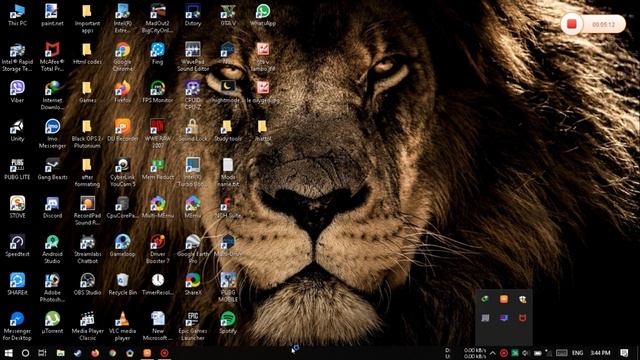Select the WhatsApp desktop shortcut
Screen dimensions: 640x360
point(263,15)
